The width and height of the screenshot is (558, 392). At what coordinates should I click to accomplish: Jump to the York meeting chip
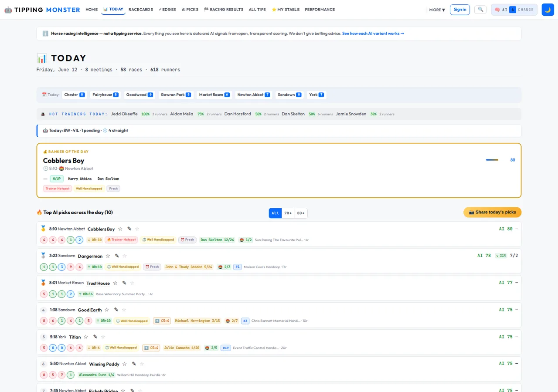click(316, 95)
